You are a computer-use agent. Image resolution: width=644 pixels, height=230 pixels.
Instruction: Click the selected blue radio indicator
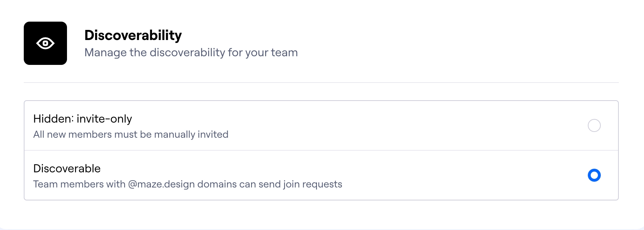point(595,175)
